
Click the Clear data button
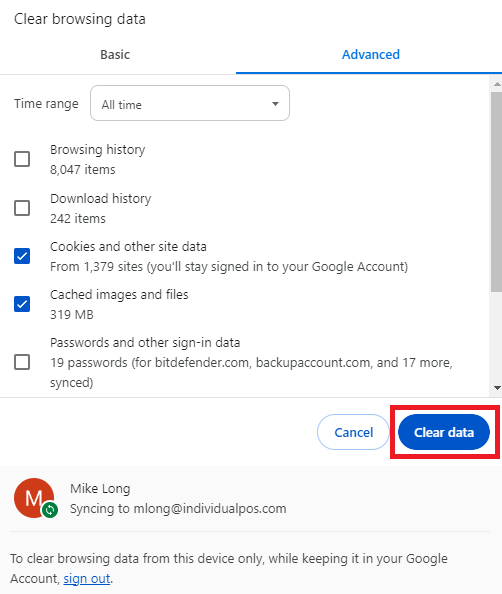point(444,432)
